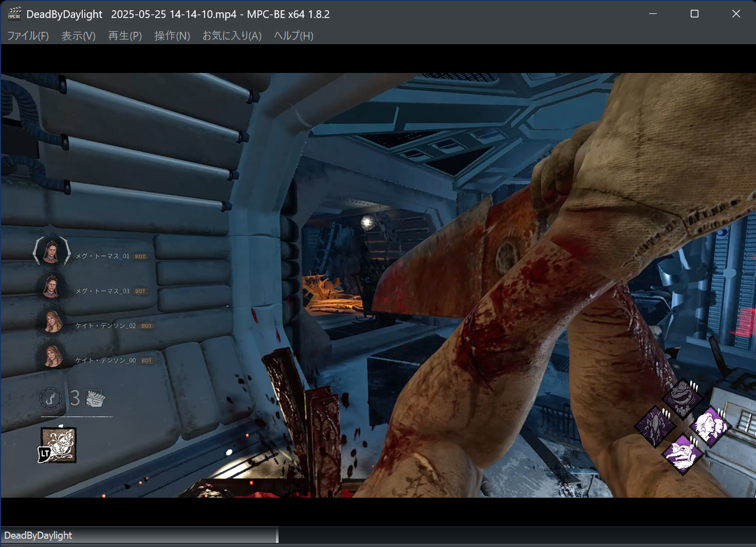Image resolution: width=756 pixels, height=547 pixels.
Task: Open the 表示(V) menu
Action: click(x=79, y=35)
